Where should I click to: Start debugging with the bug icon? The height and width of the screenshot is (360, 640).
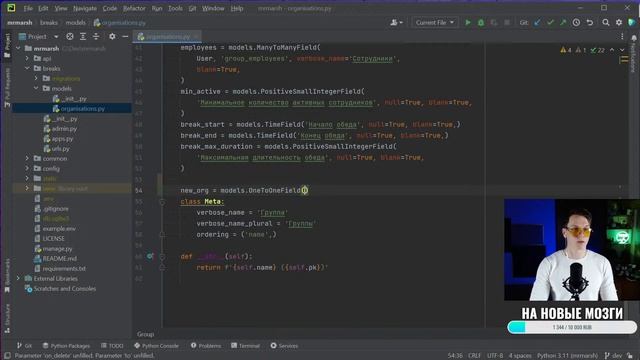(x=481, y=22)
